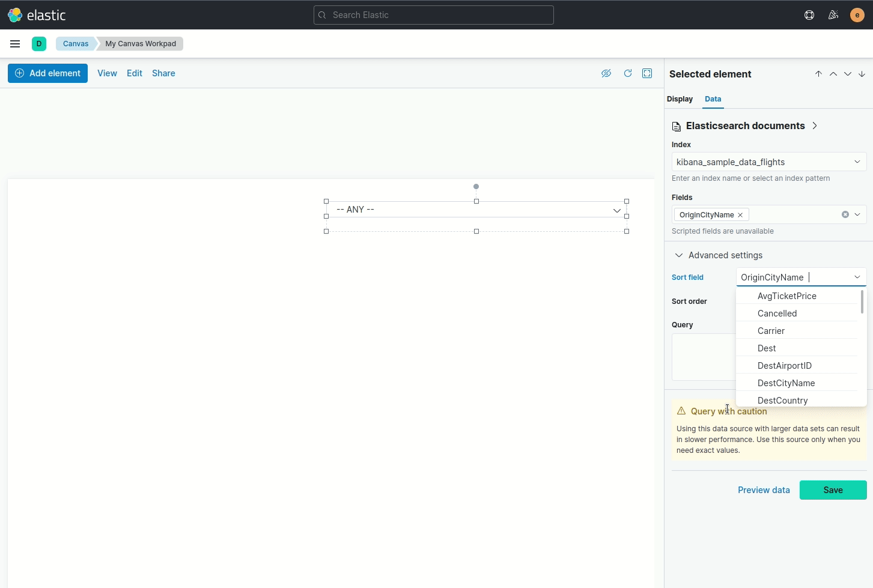Send selected element backward one layer
Image resolution: width=873 pixels, height=588 pixels.
[x=848, y=74]
